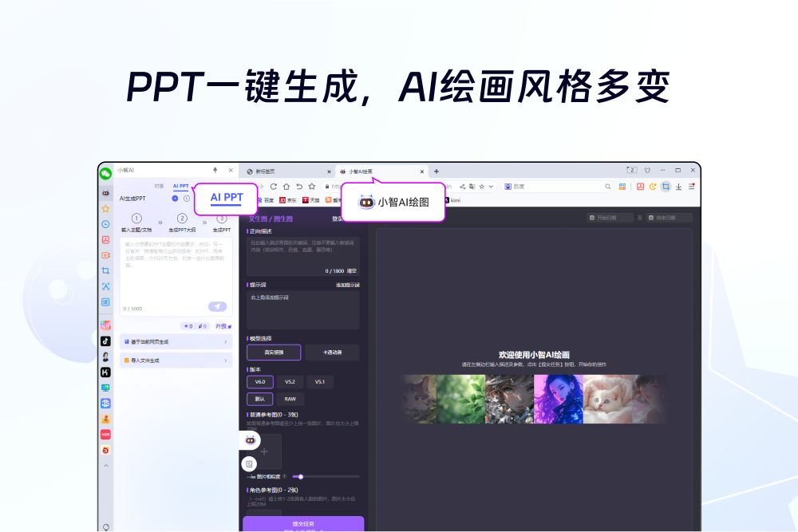Select the RAW style mode

tap(290, 400)
